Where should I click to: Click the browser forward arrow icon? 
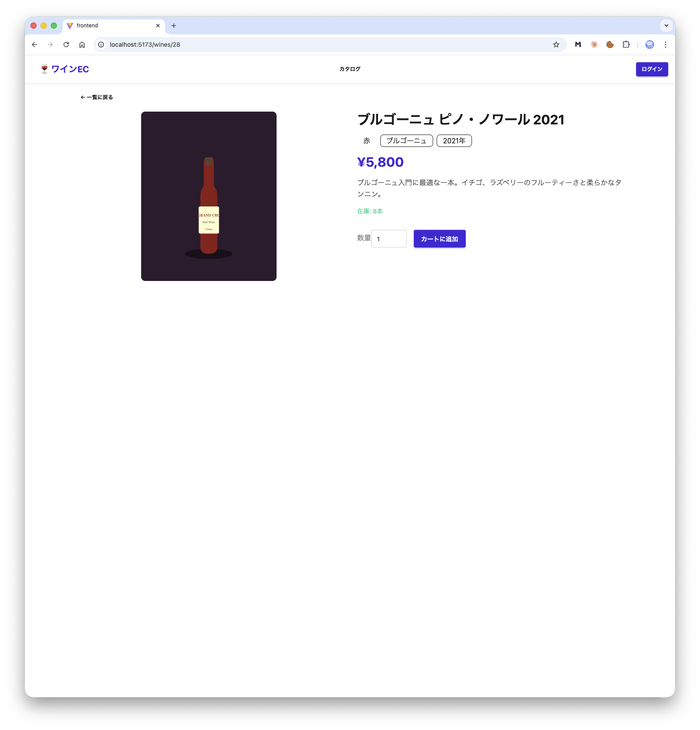click(50, 45)
